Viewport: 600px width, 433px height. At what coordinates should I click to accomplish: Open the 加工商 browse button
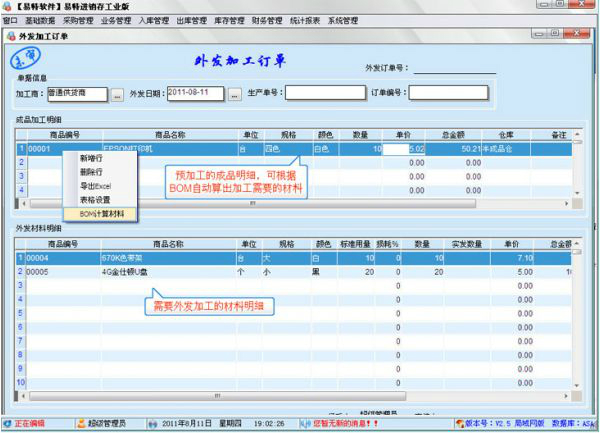[x=117, y=95]
